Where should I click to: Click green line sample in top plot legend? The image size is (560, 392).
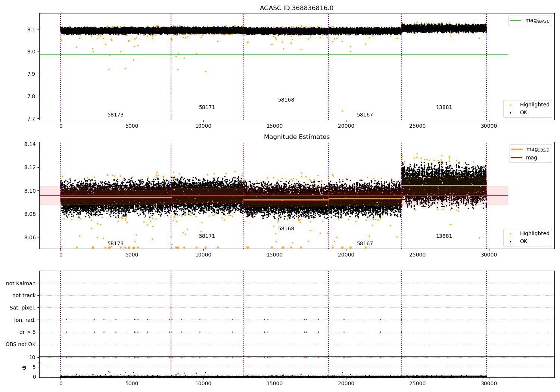[x=516, y=21]
